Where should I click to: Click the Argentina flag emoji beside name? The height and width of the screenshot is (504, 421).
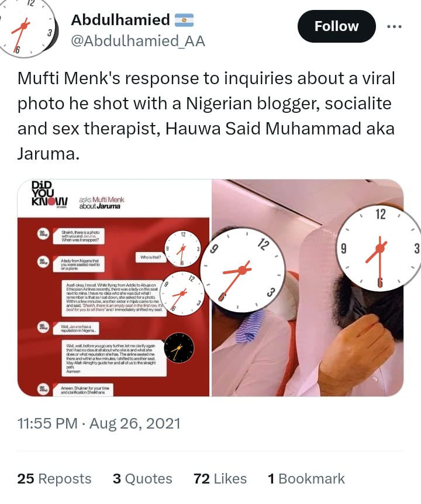click(x=184, y=20)
